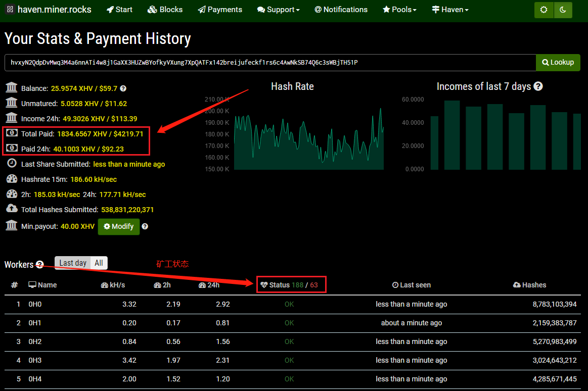The height and width of the screenshot is (391, 588).
Task: Open the Haven dropdown menu
Action: (x=450, y=10)
